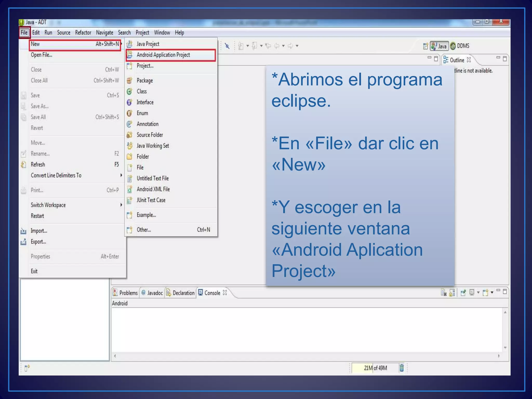The width and height of the screenshot is (532, 399).
Task: Choose Restart in File menu
Action: [37, 216]
